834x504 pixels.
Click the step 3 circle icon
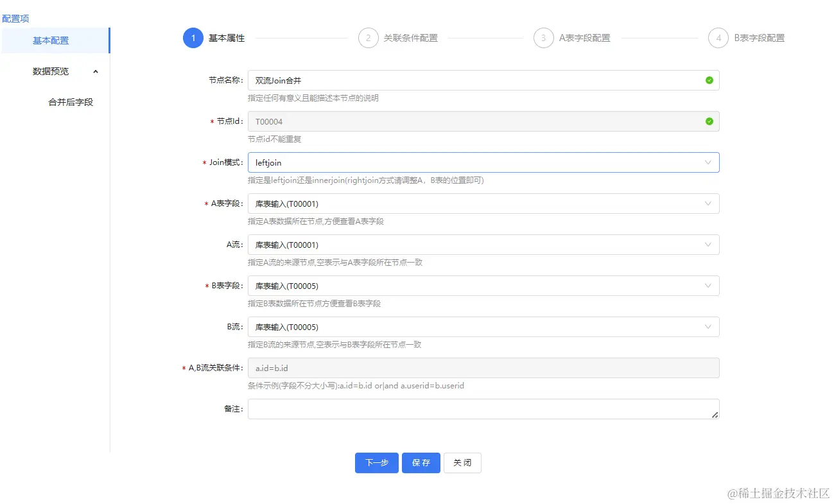pos(544,38)
